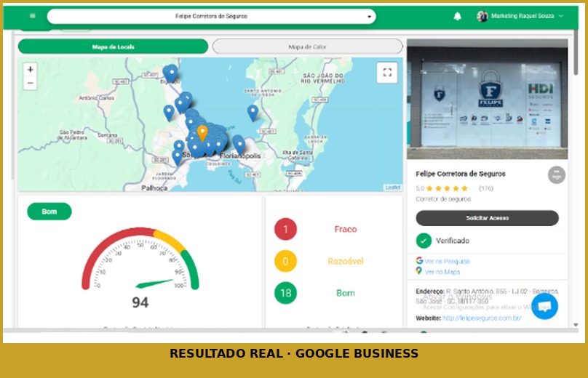Open the blue chat widget
Viewport: 588px width, 378px height.
(544, 307)
